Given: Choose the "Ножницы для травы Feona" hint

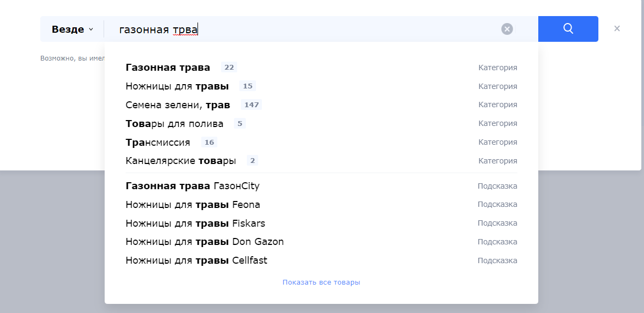Looking at the screenshot, I should point(193,205).
